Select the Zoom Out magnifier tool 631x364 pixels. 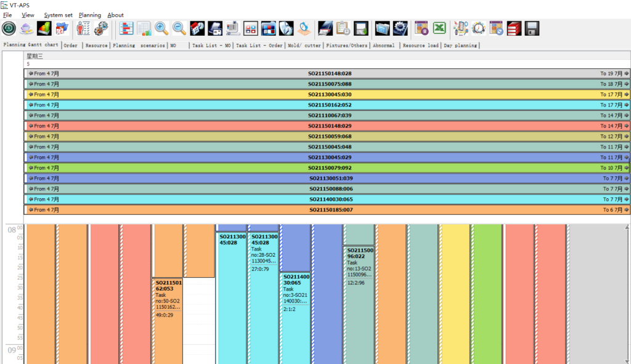pos(179,28)
